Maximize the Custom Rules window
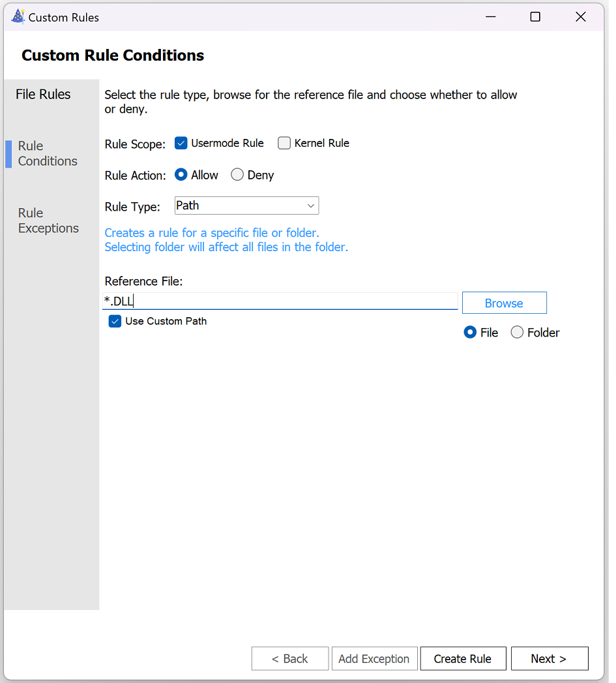 point(535,18)
